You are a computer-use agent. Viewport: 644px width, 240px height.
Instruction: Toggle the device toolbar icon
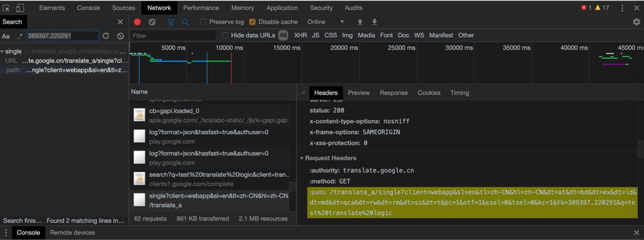[x=19, y=8]
